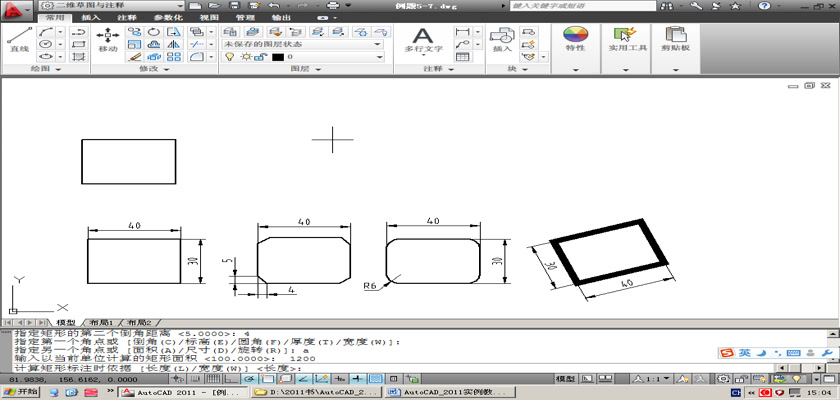Screen dimensions: 840x400
Task: Expand the Modify (修改) panel
Action: point(155,69)
